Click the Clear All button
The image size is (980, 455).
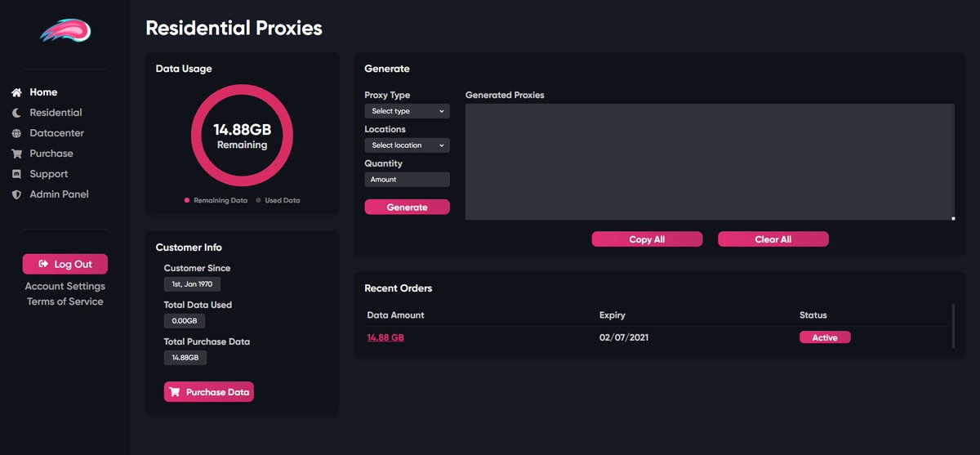point(773,239)
